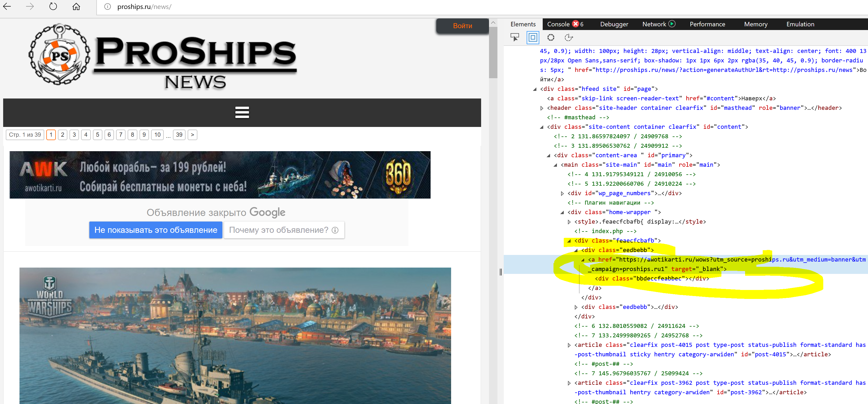
Task: Go back using browser back arrow
Action: [7, 6]
